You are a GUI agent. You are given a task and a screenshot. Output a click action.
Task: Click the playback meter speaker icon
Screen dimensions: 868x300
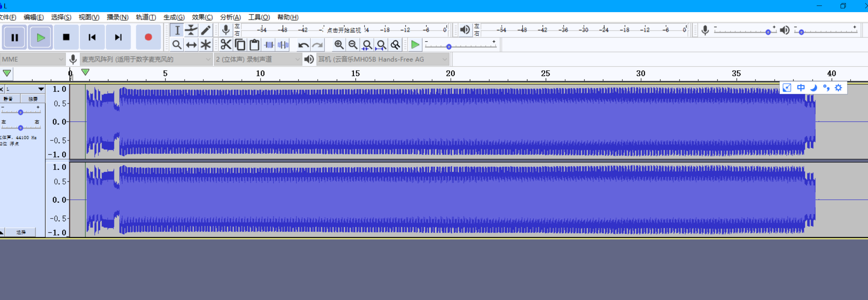[465, 30]
